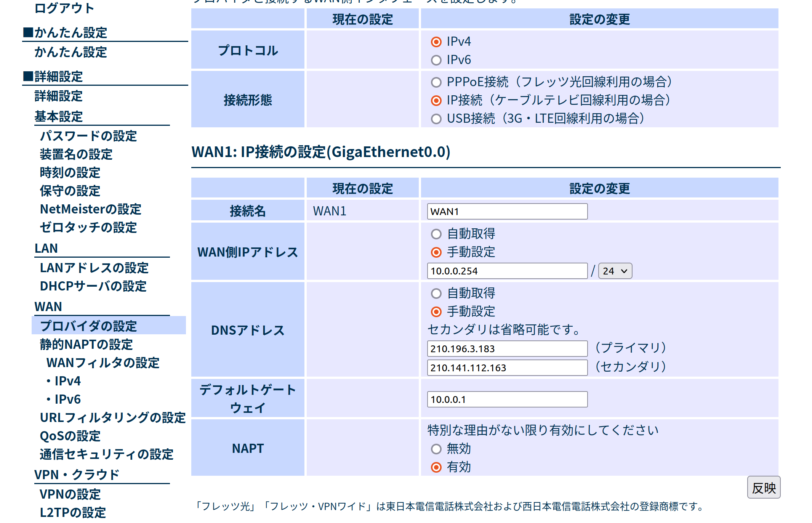812x523 pixels.
Task: Disable NAPT with 無効 radio button
Action: (x=436, y=449)
